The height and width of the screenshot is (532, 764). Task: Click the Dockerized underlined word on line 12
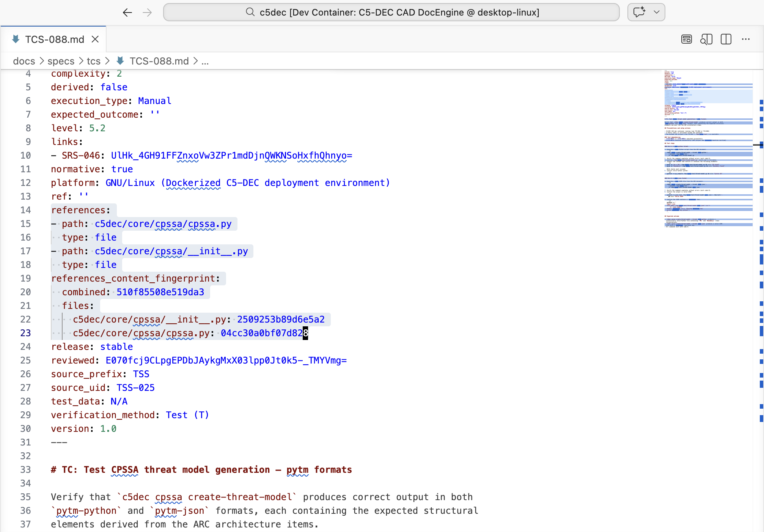(193, 183)
